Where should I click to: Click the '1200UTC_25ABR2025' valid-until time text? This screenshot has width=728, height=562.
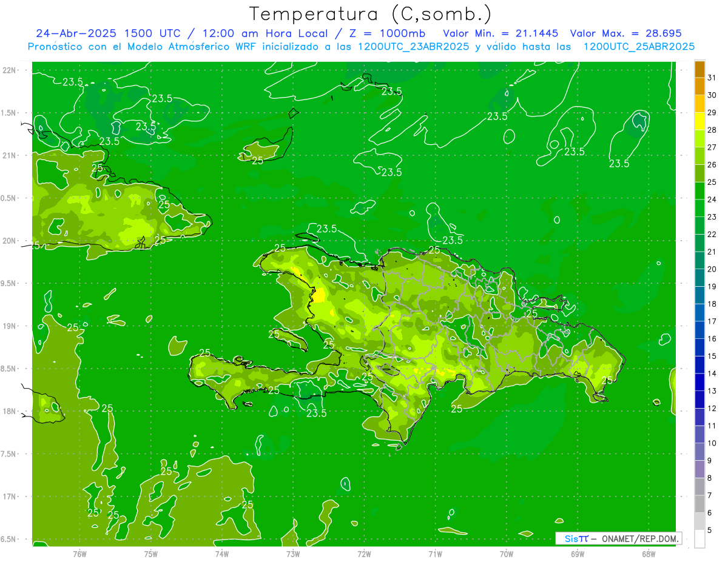[639, 46]
